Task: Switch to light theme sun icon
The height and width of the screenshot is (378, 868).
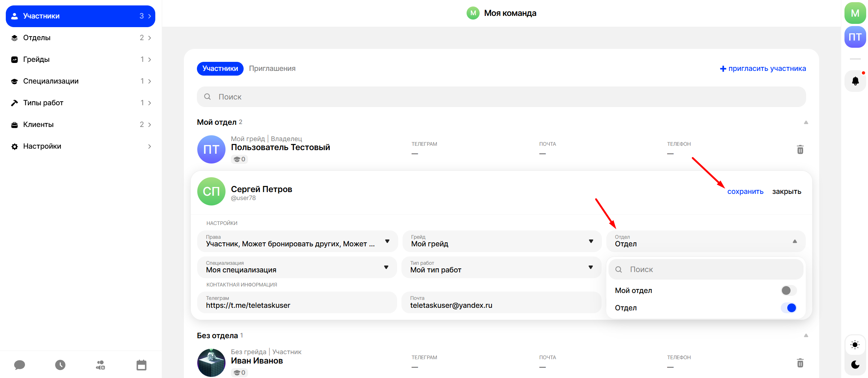Action: click(855, 345)
